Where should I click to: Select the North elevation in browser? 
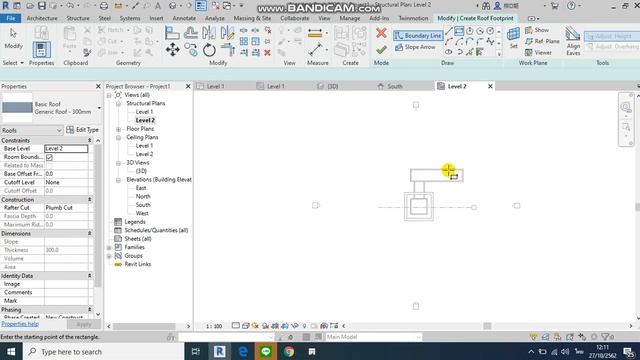[x=143, y=196]
